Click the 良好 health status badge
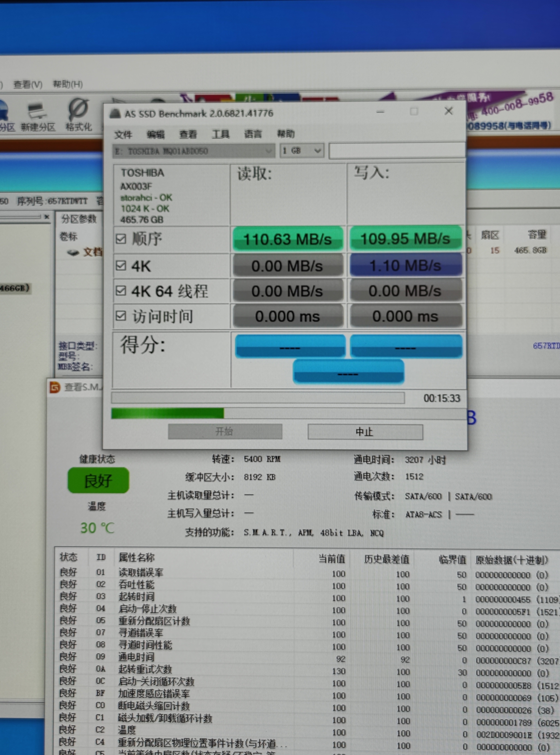 [x=98, y=481]
